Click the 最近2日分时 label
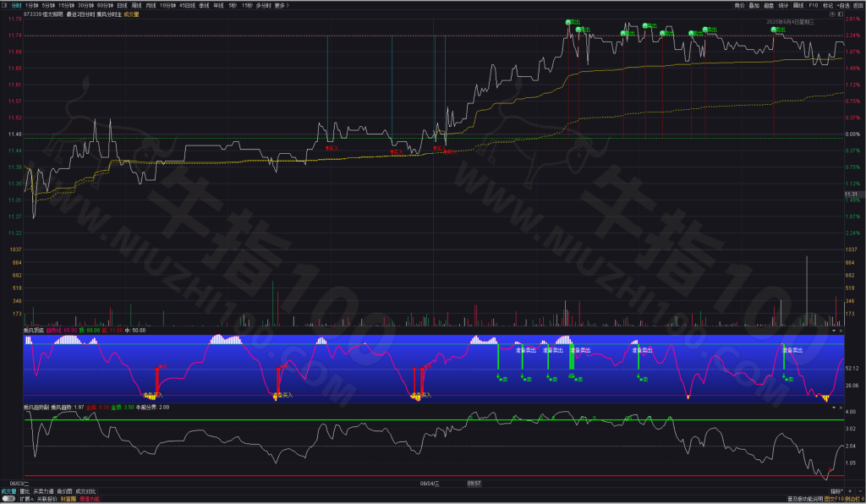The image size is (866, 504). (80, 14)
